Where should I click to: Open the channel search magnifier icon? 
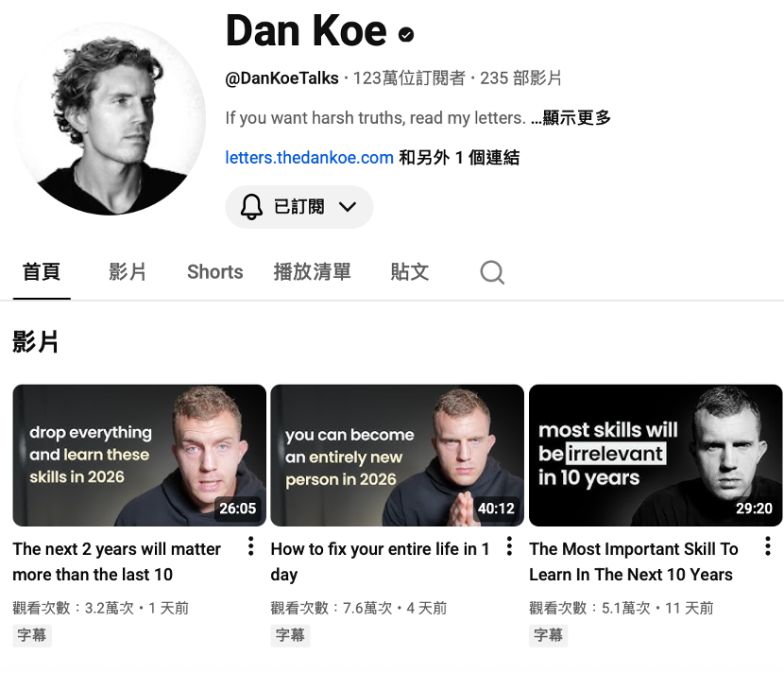click(x=492, y=272)
